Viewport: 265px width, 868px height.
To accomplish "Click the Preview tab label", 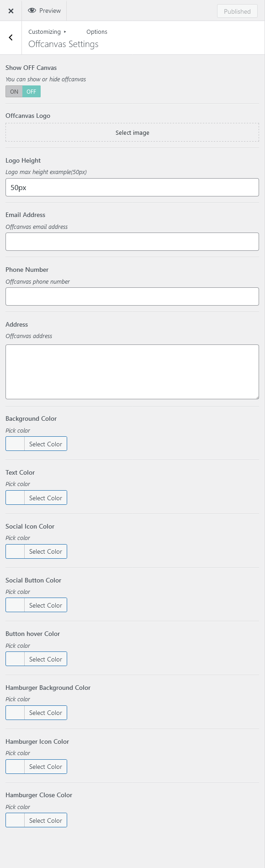I will pyautogui.click(x=50, y=11).
